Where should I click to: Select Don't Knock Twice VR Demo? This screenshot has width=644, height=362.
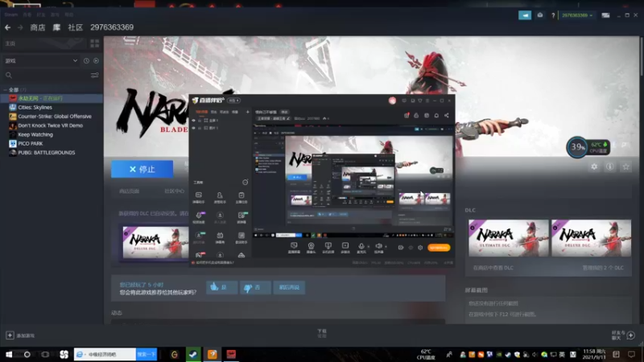[52, 125]
